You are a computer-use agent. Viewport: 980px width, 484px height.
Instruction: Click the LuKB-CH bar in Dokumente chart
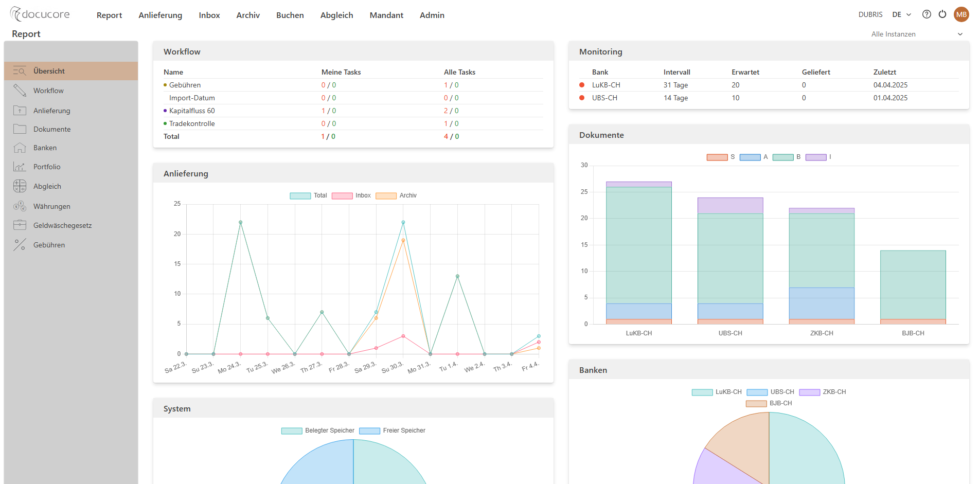(x=638, y=252)
